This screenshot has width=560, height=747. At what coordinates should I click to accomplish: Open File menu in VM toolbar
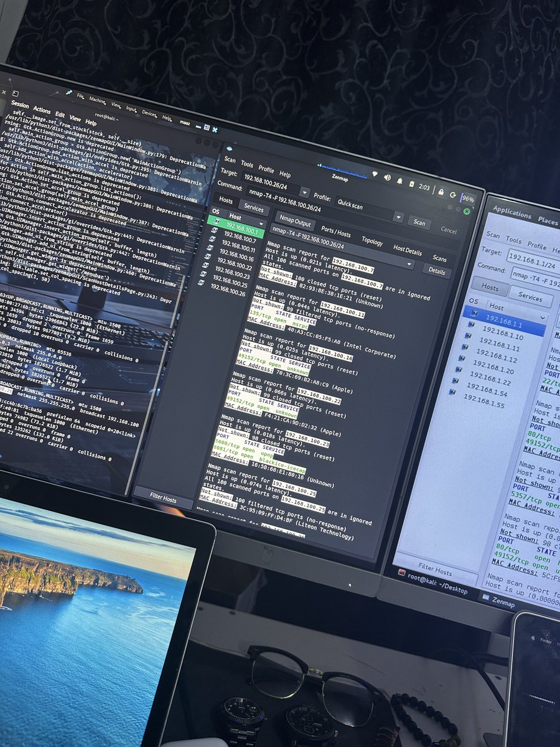click(x=80, y=96)
